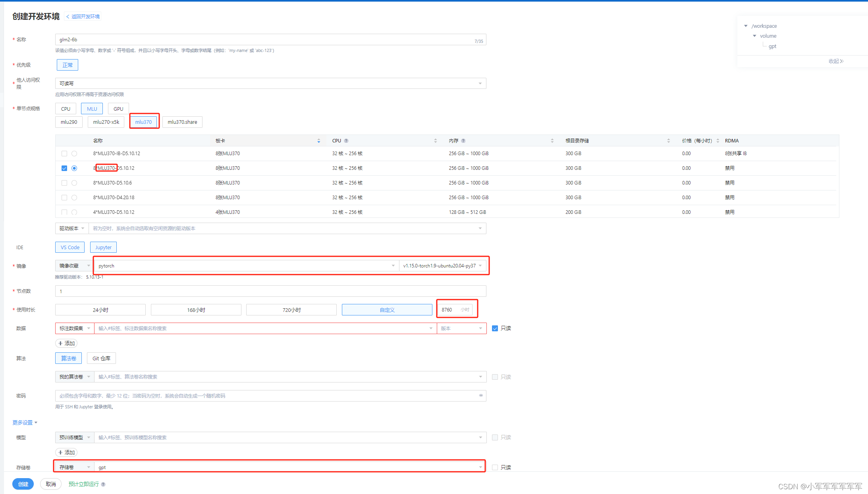Sort table by 价格 column arrows
This screenshot has width=868, height=494.
point(718,141)
